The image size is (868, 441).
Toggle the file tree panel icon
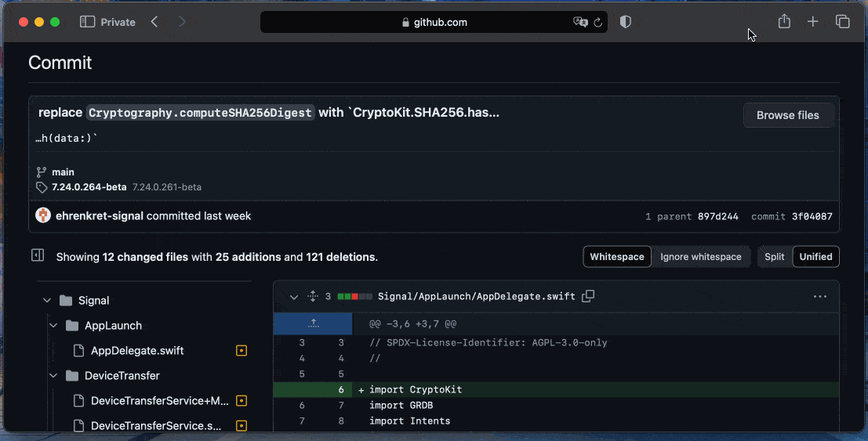click(x=37, y=255)
